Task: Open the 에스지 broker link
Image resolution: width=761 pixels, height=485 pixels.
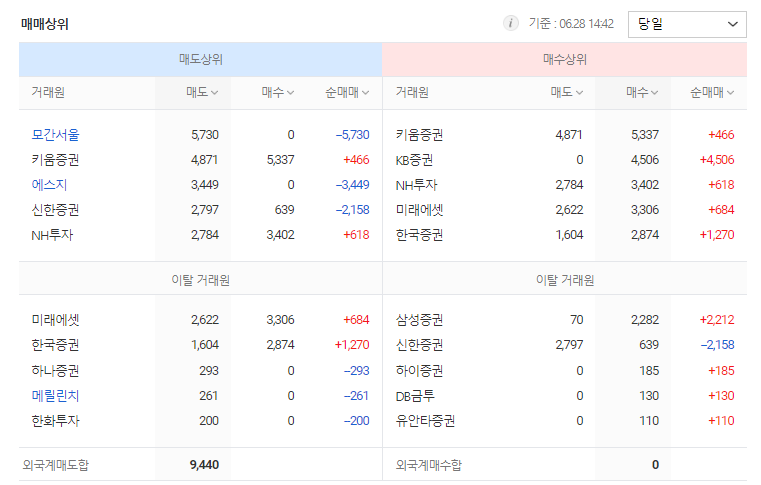Action: coord(49,184)
